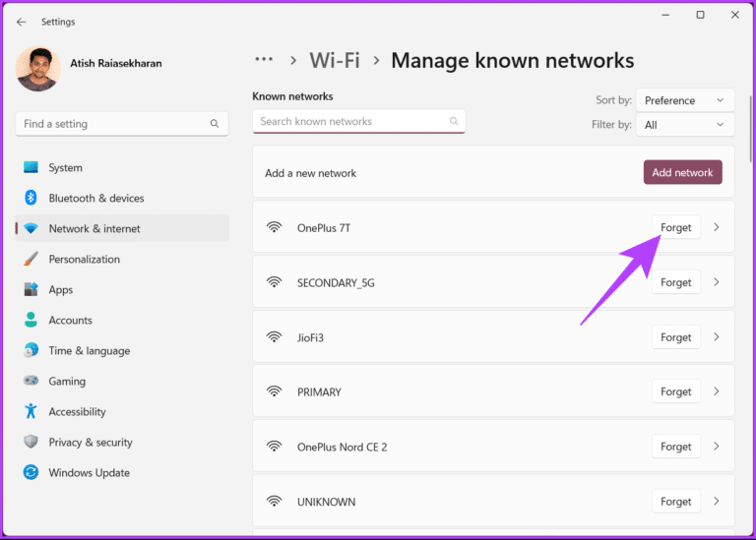Expand JioFi3 network details chevron
The width and height of the screenshot is (756, 540).
[x=717, y=337]
